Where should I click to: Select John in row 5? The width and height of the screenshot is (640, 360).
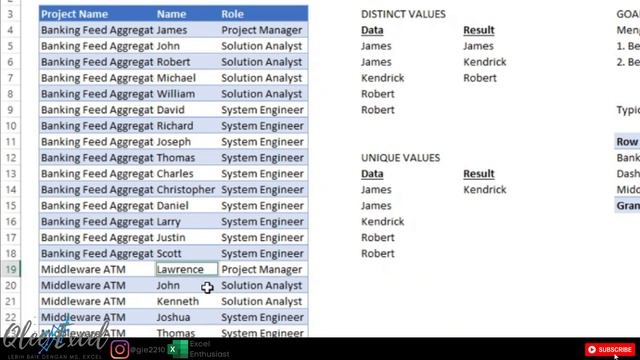click(187, 46)
